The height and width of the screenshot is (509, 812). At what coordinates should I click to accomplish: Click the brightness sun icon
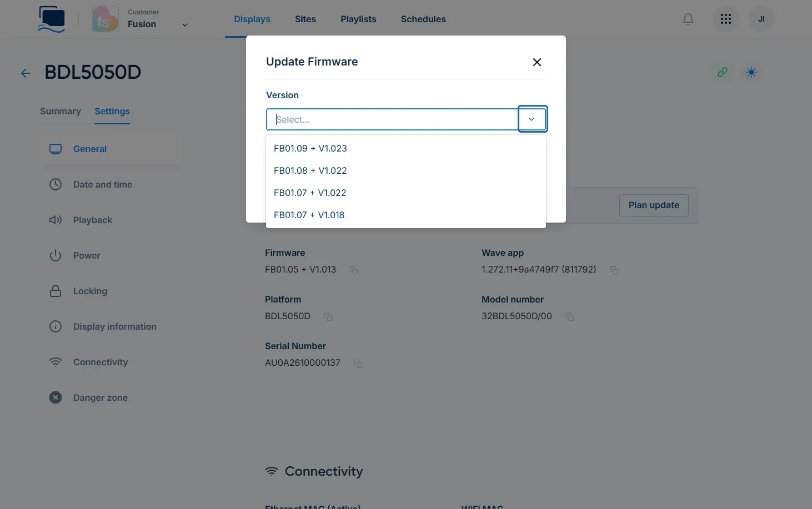point(751,72)
